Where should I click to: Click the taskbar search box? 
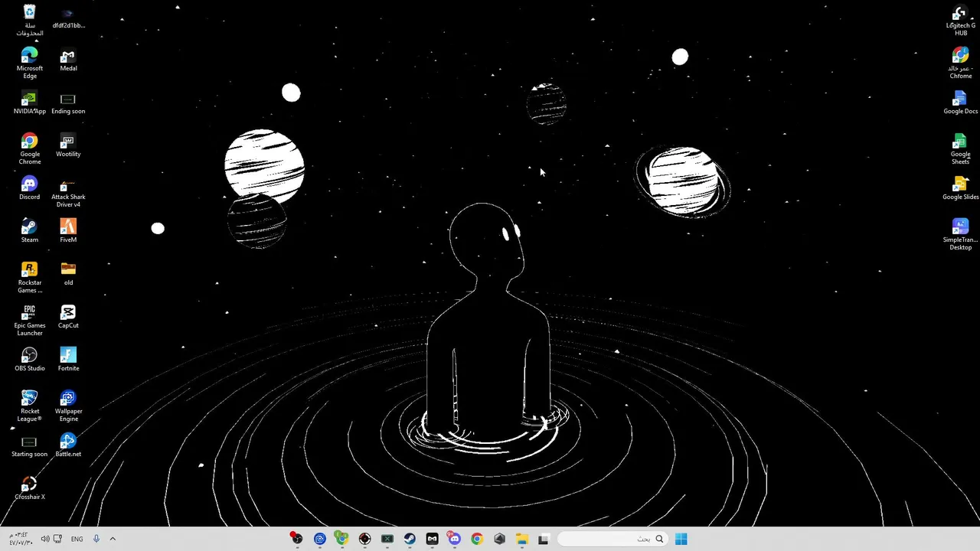click(612, 539)
